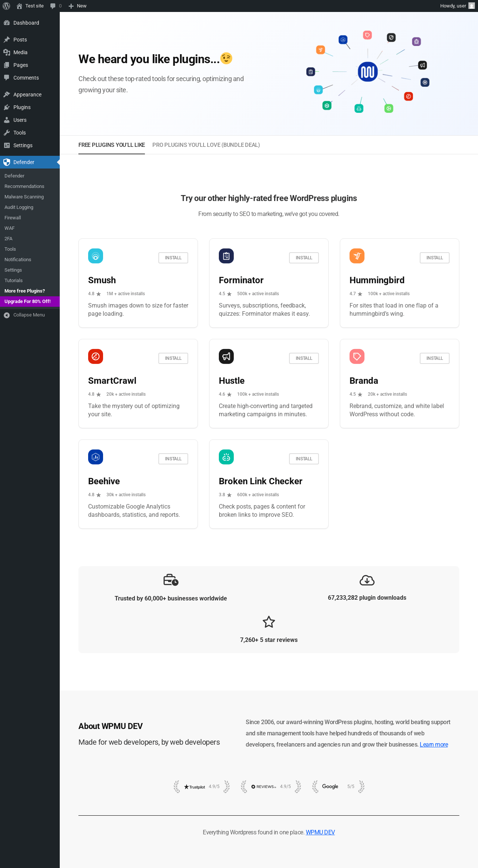Open Malware Scanning in Defender submenu
Viewport: 478px width, 868px height.
[24, 197]
